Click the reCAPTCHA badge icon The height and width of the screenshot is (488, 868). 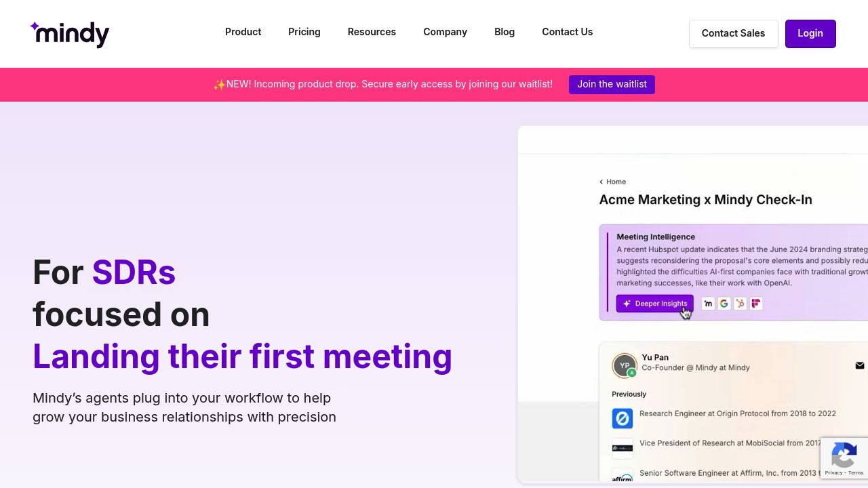(844, 455)
